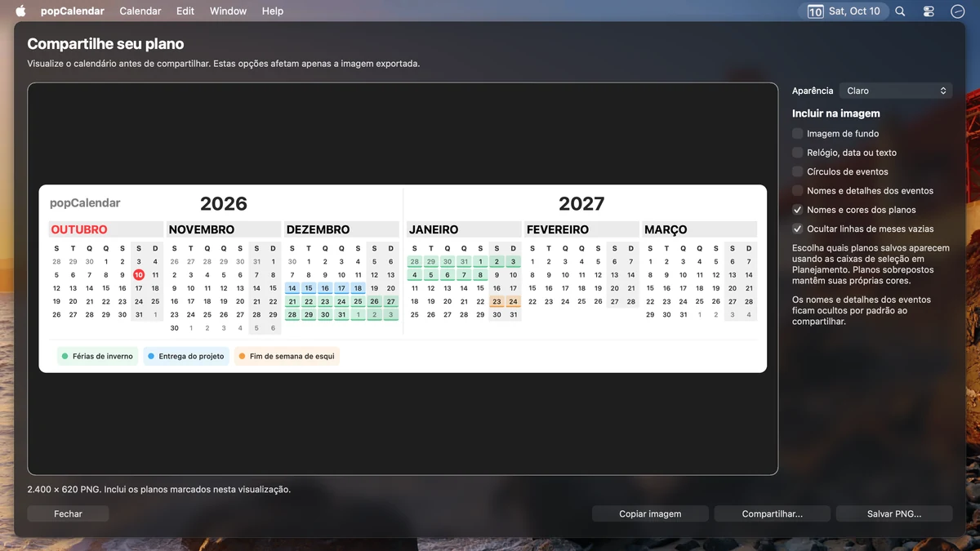Image resolution: width=980 pixels, height=551 pixels.
Task: Click the circular icon at menu bar end
Action: tap(958, 11)
